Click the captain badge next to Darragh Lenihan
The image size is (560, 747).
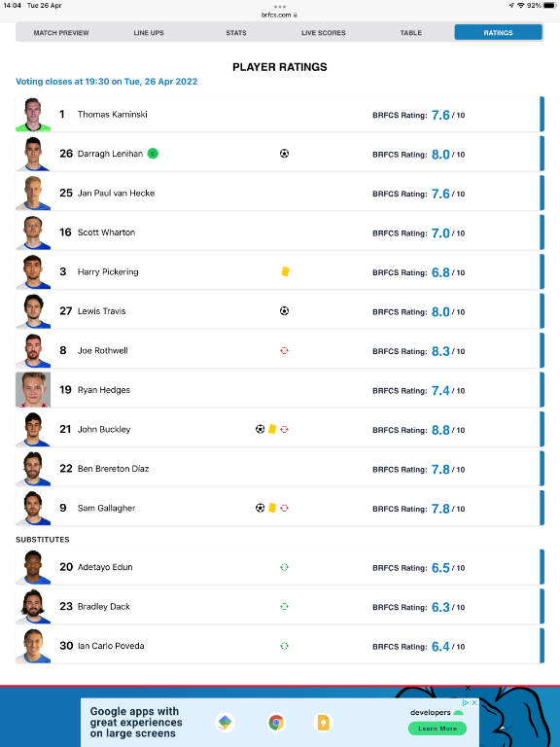[x=153, y=154]
